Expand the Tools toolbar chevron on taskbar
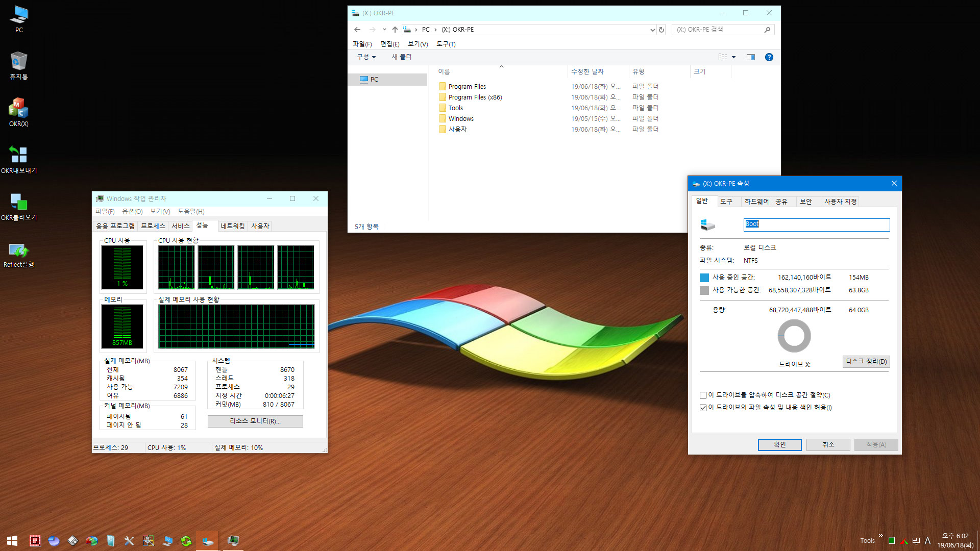 [881, 535]
